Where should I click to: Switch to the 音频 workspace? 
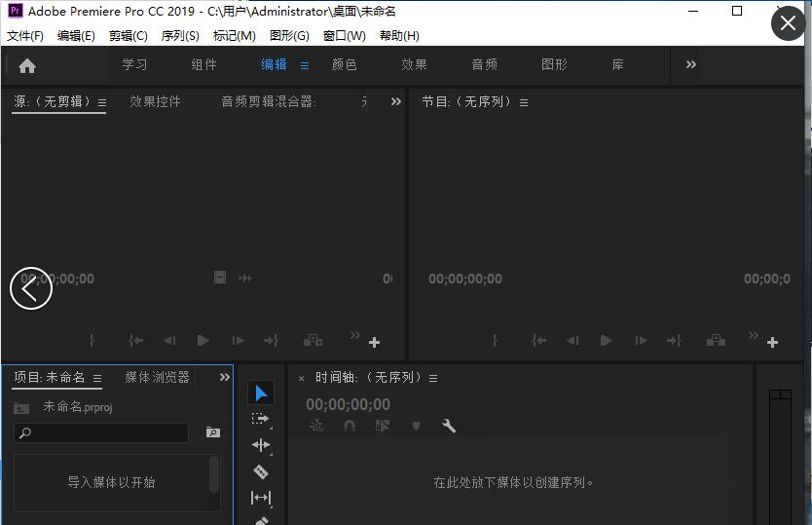(485, 65)
